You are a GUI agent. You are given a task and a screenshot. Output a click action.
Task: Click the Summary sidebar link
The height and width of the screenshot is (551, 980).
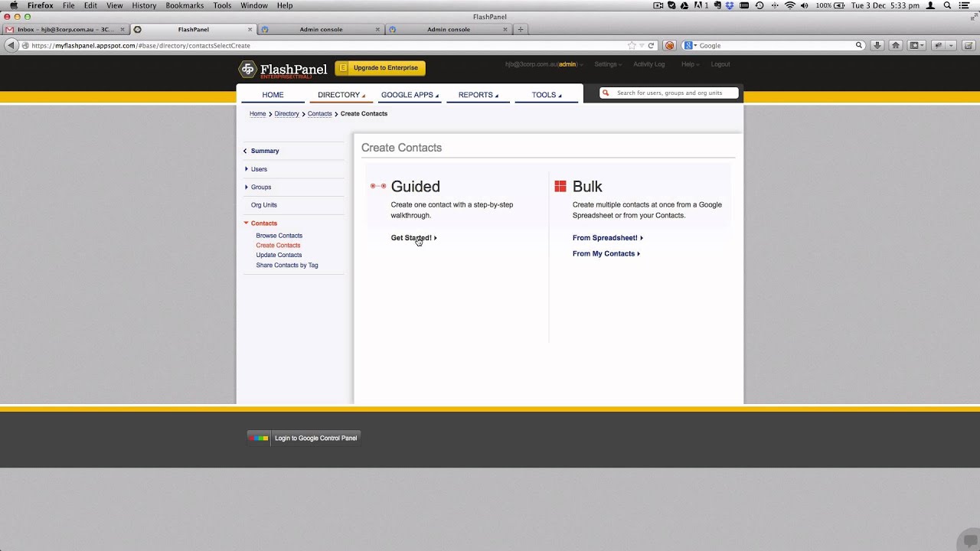pyautogui.click(x=264, y=151)
